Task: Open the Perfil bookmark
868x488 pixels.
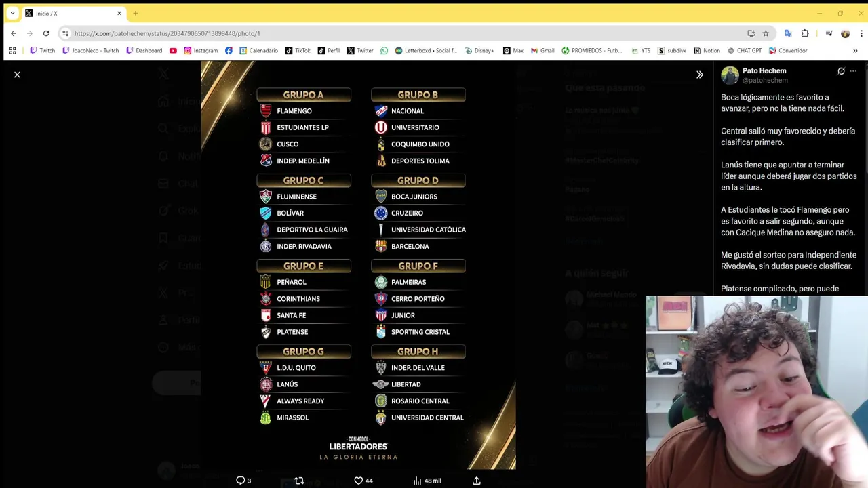Action: pyautogui.click(x=328, y=50)
